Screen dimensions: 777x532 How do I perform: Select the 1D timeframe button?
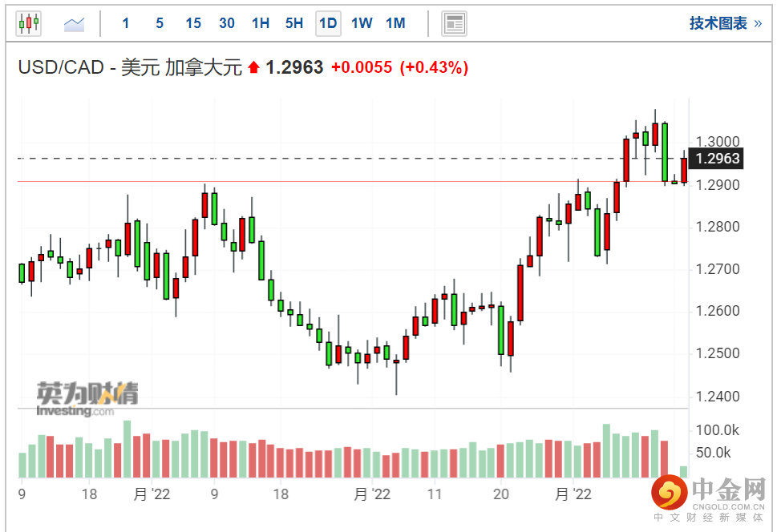tap(328, 23)
